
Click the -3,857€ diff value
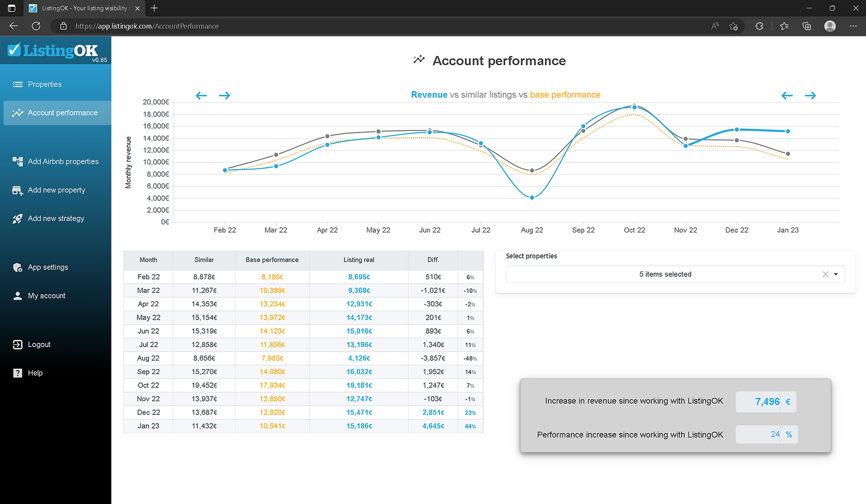[433, 358]
